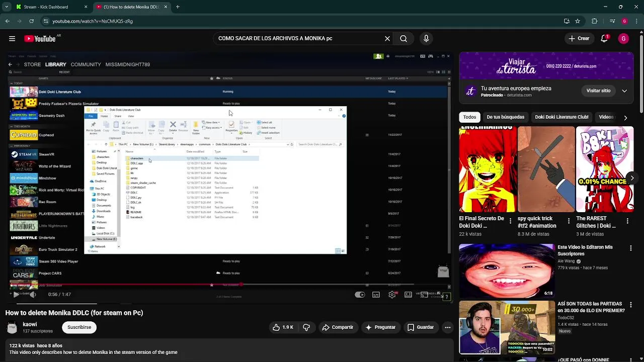Bookmark this page with the star
The width and height of the screenshot is (644, 362).
coord(578,21)
